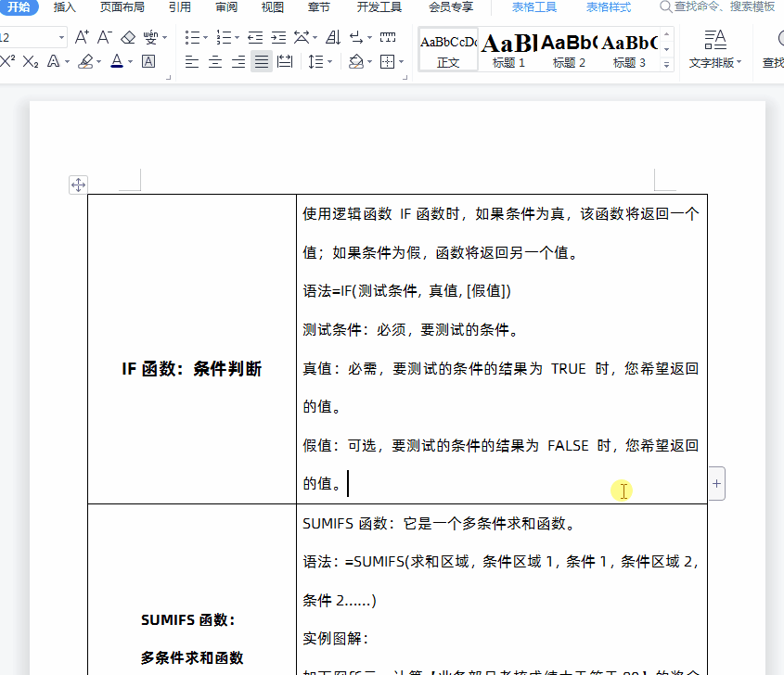Screen dimensions: 784x675
Task: Increase font size with A+ icon
Action: (82, 37)
